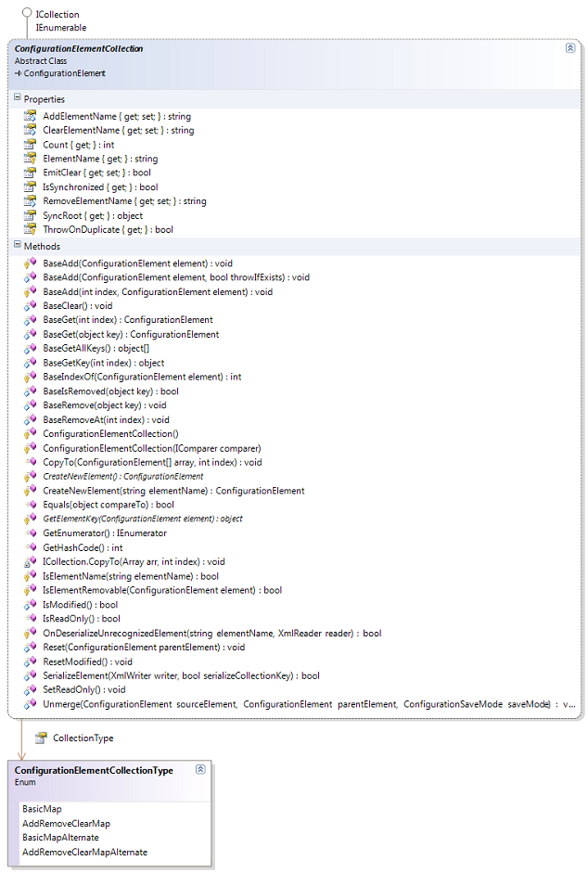588x873 pixels.
Task: Click the GetEnumerator() method icon
Action: pyautogui.click(x=30, y=533)
